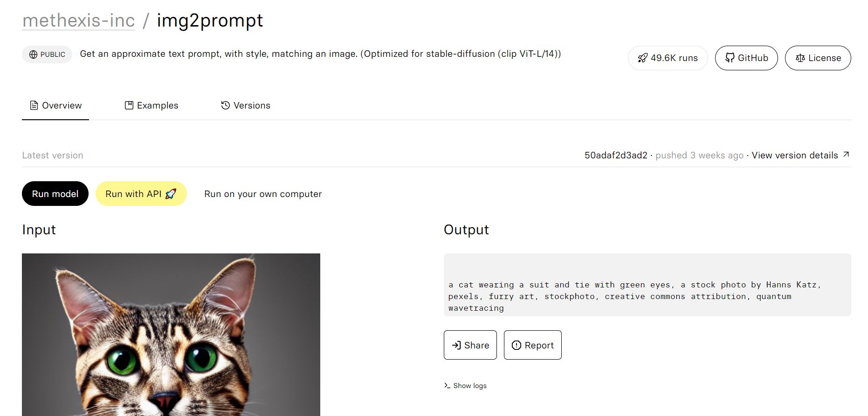
Task: Click the history clock icon beside Versions
Action: click(226, 105)
